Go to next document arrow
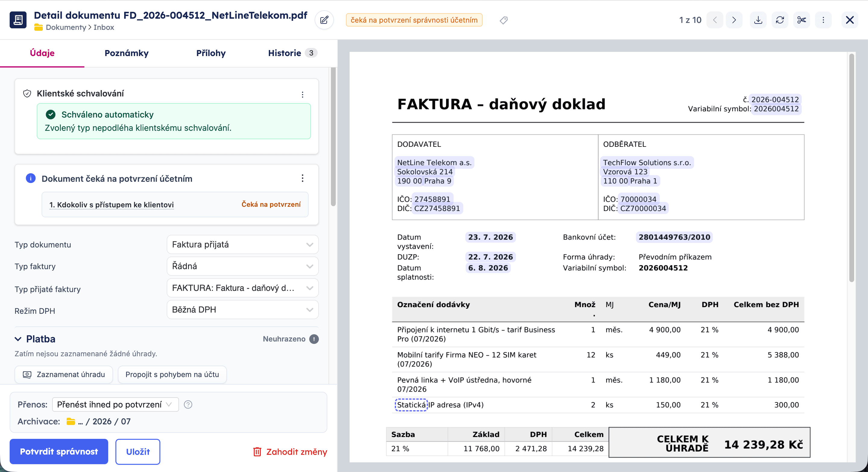Screen dimensions: 868x472 tap(734, 20)
